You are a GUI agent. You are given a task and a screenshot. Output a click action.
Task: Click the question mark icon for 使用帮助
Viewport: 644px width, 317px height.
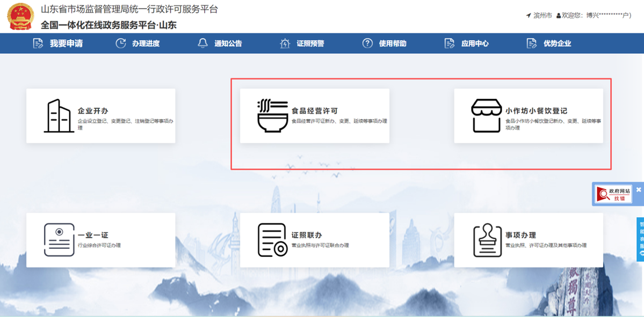click(367, 43)
